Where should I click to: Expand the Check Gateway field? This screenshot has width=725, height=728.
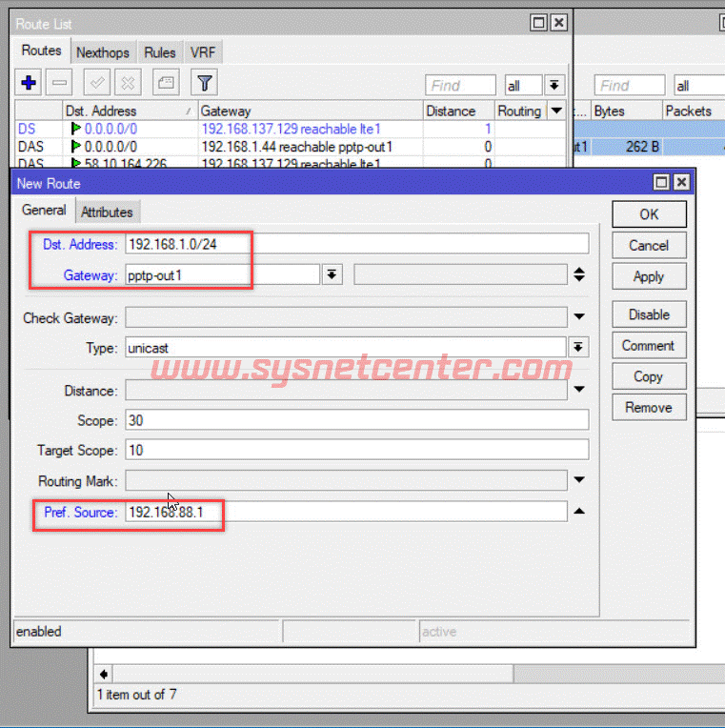579,316
